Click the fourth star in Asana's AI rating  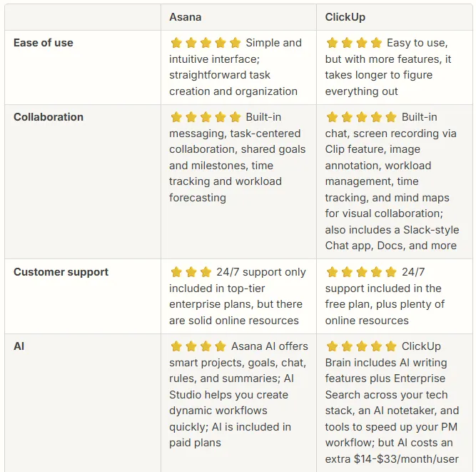coord(221,346)
